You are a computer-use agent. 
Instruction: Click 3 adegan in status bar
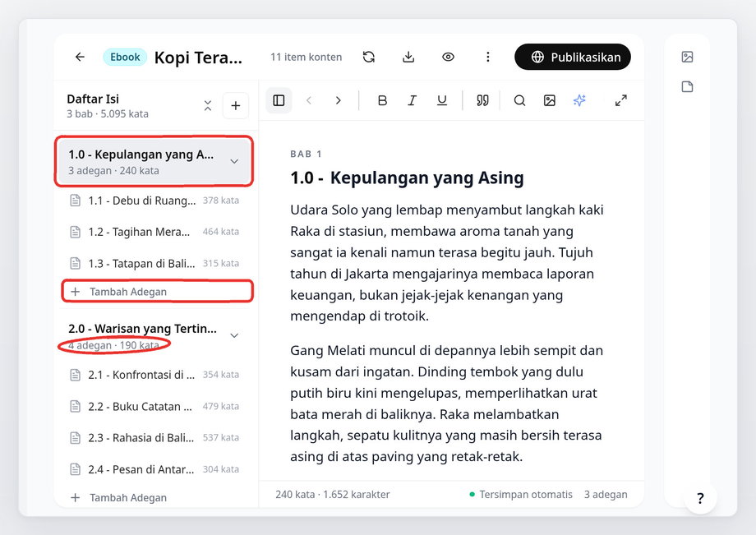[x=606, y=495]
